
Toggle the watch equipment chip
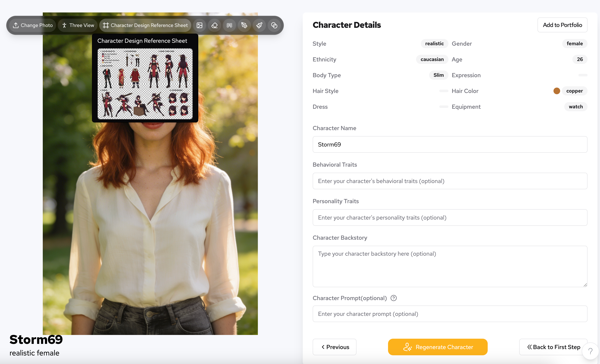click(x=576, y=107)
